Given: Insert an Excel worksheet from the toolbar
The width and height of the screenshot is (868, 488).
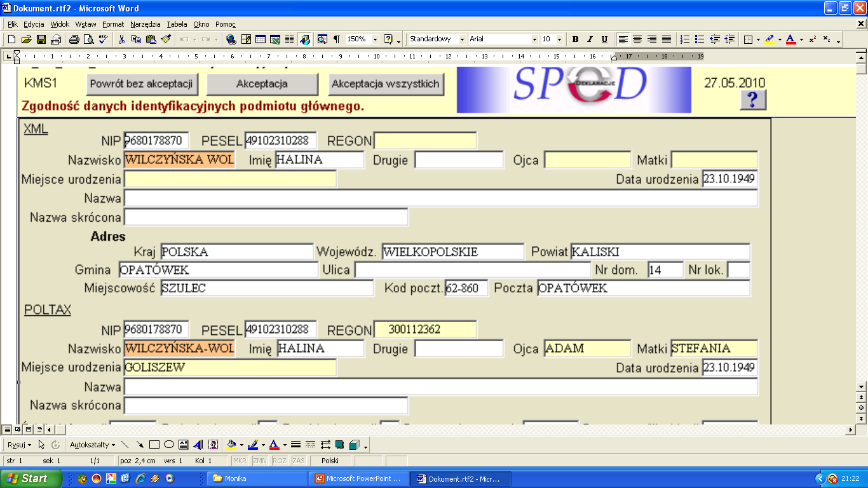Looking at the screenshot, I should pos(275,39).
